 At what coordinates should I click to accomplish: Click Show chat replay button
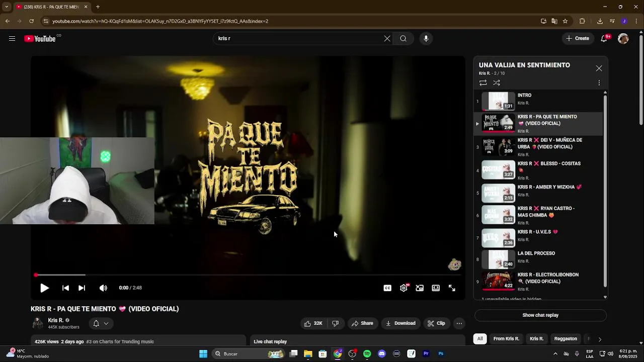540,315
